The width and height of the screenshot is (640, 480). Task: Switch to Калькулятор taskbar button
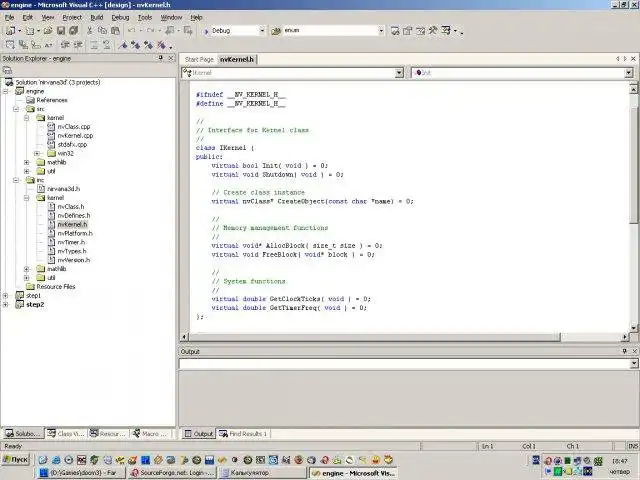click(x=263, y=473)
